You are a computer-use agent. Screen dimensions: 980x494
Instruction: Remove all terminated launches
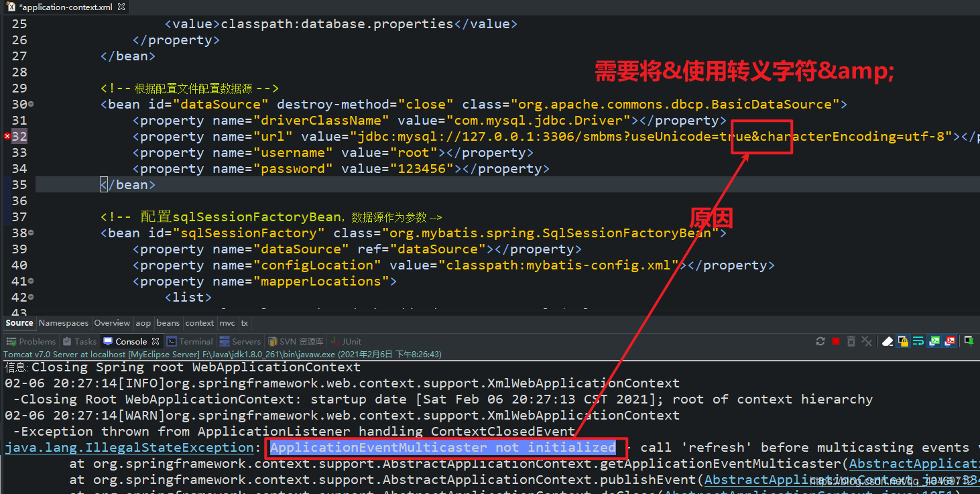(866, 341)
